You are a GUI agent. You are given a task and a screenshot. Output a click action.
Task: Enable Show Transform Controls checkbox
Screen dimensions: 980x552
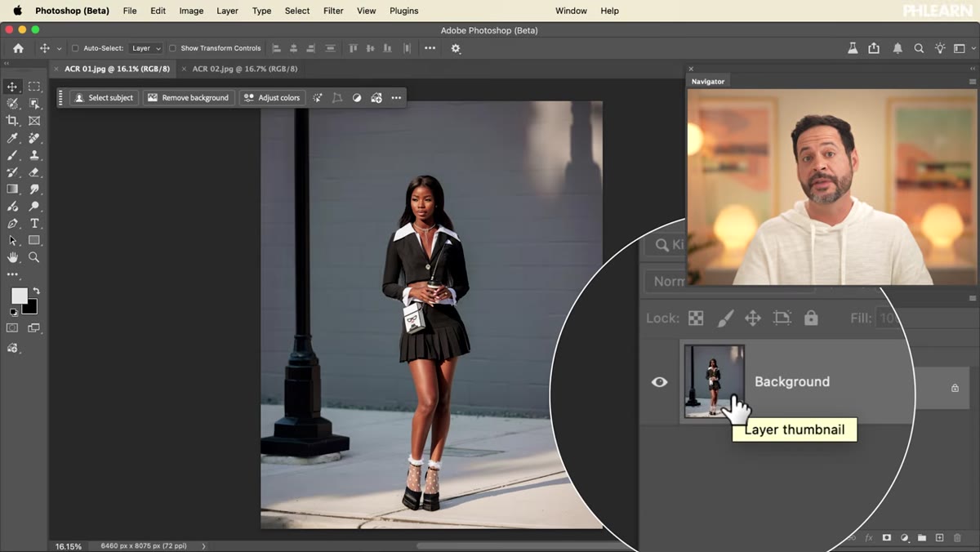172,48
